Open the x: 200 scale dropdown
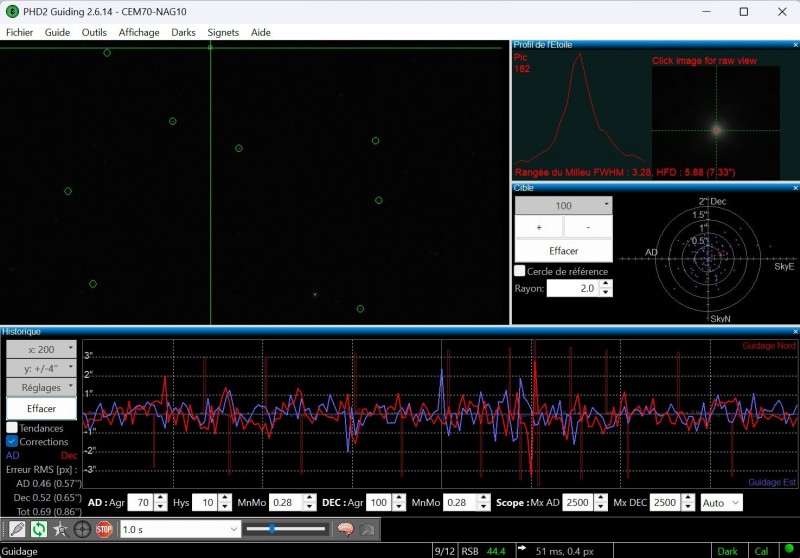Viewport: 800px width, 558px height. pos(41,349)
